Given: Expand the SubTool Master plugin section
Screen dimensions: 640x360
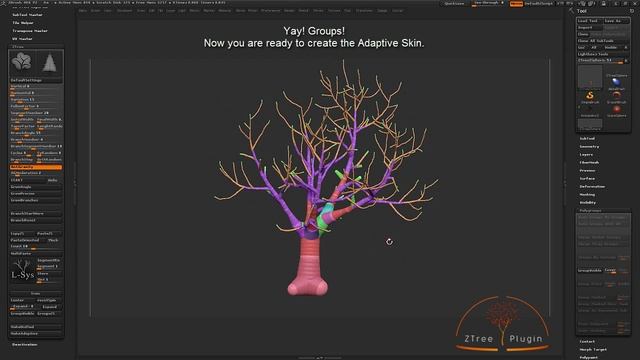Looking at the screenshot, I should (x=27, y=15).
